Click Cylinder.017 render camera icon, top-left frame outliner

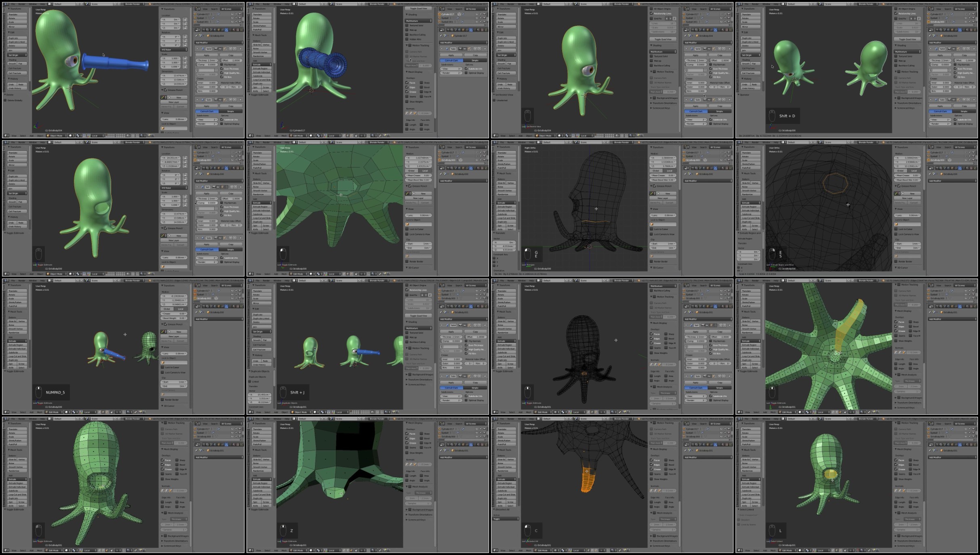click(240, 14)
